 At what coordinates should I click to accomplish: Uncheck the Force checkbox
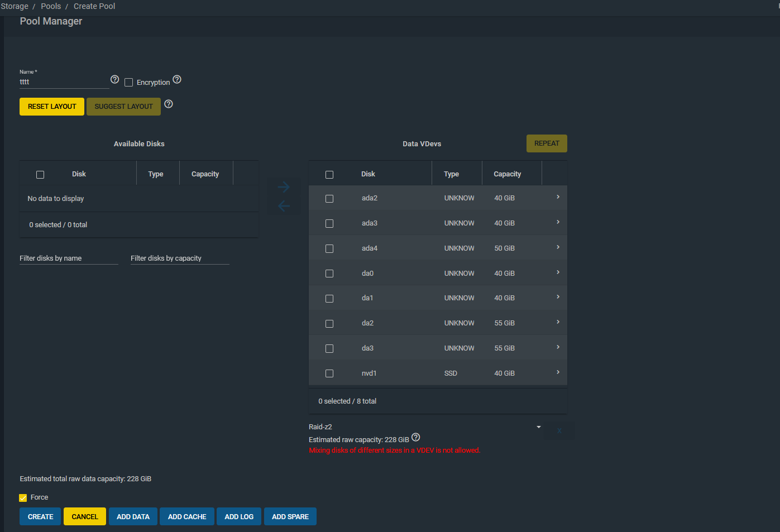(23, 498)
